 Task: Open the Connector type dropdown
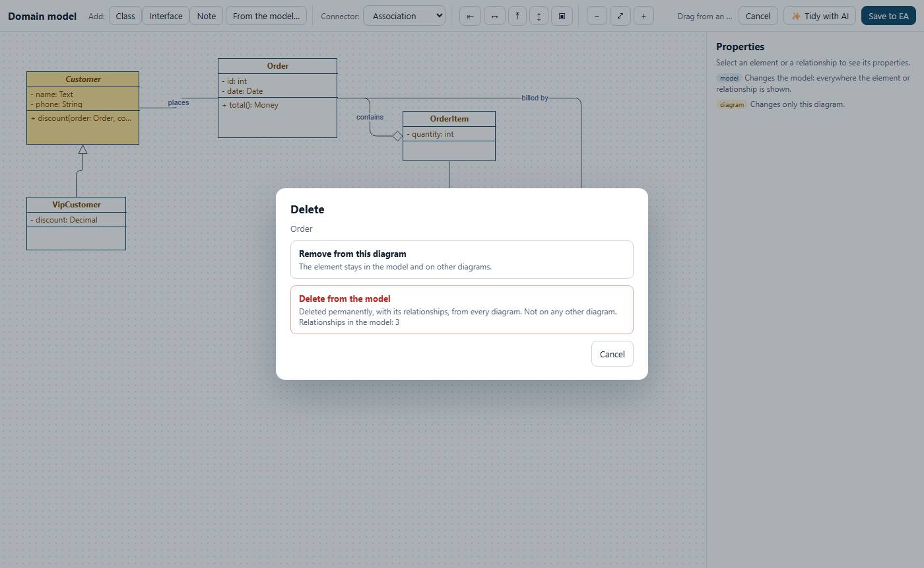(x=404, y=16)
